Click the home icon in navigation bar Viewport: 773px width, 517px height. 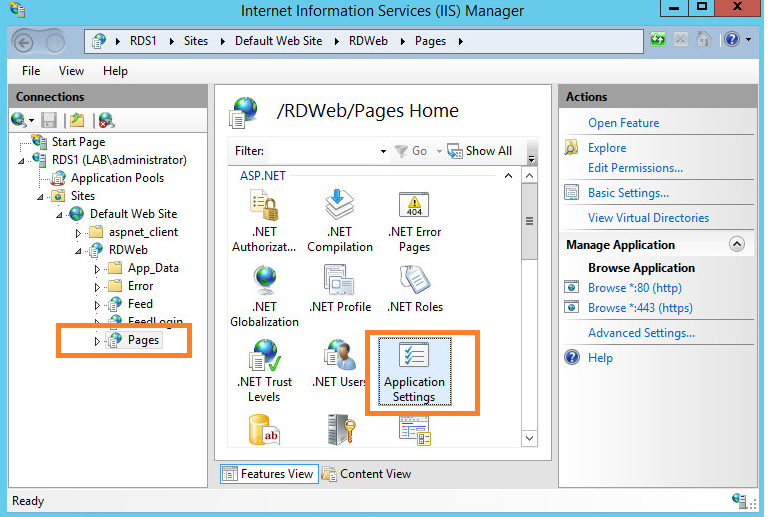pos(704,39)
